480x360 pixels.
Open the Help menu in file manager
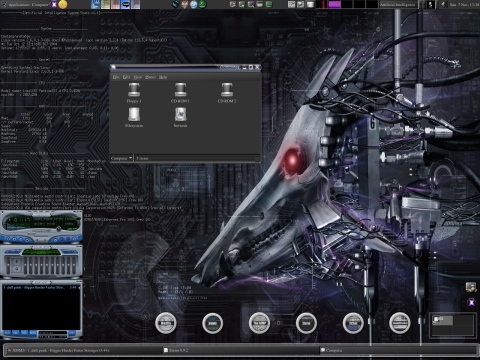pos(163,77)
